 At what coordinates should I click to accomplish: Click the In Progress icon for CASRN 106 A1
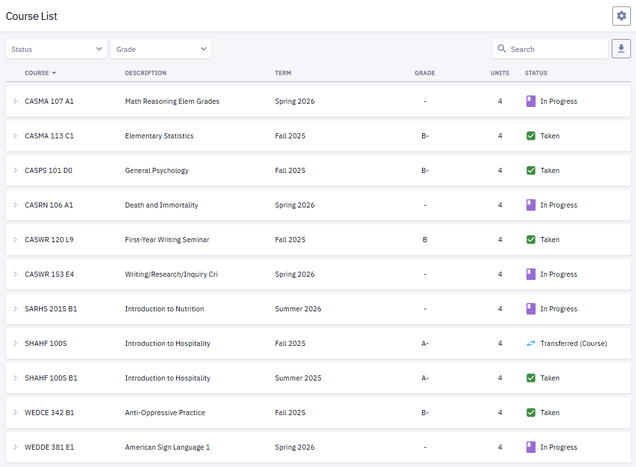531,205
